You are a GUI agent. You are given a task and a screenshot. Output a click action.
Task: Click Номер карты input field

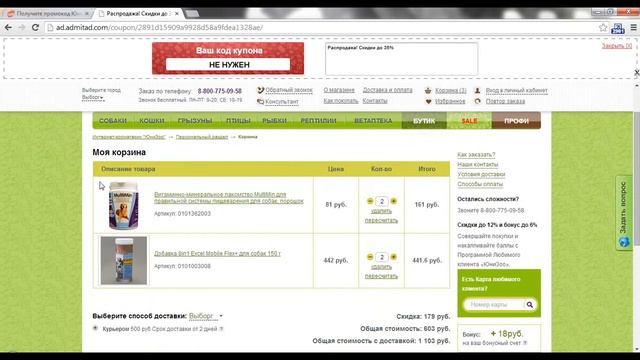(x=494, y=304)
